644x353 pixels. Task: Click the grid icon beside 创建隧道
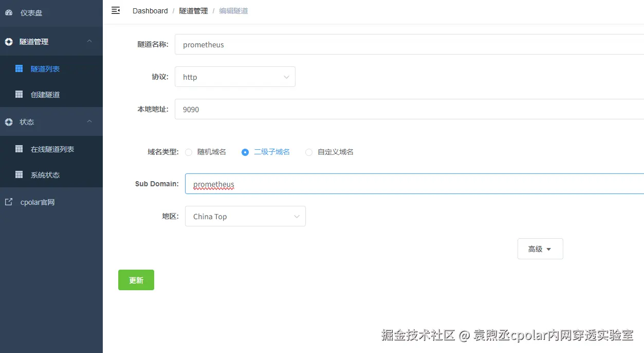pos(19,94)
